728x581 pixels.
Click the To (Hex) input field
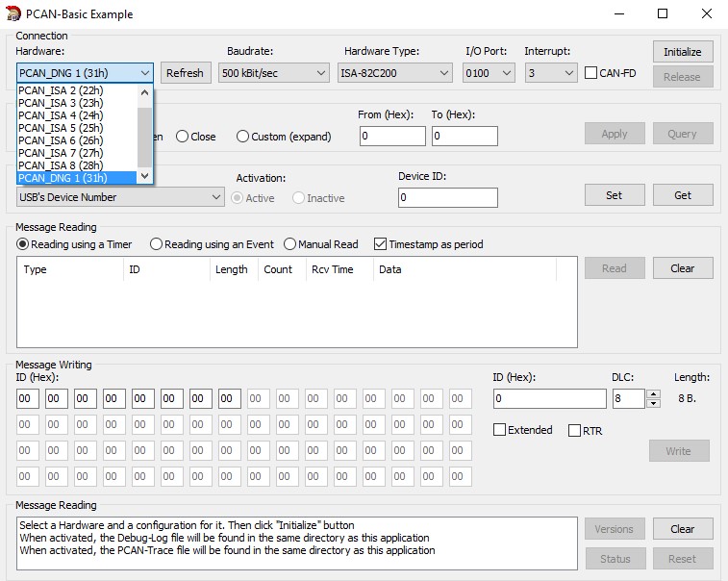point(464,136)
